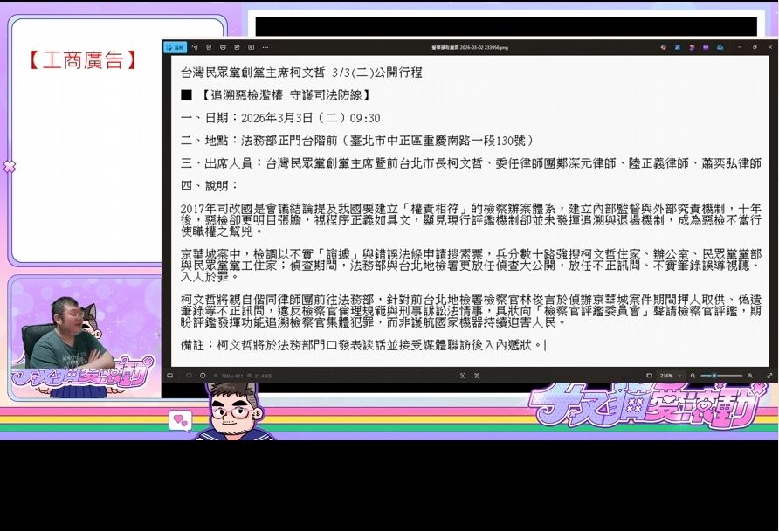Click the 【工商廣告】 heading text

click(x=82, y=60)
